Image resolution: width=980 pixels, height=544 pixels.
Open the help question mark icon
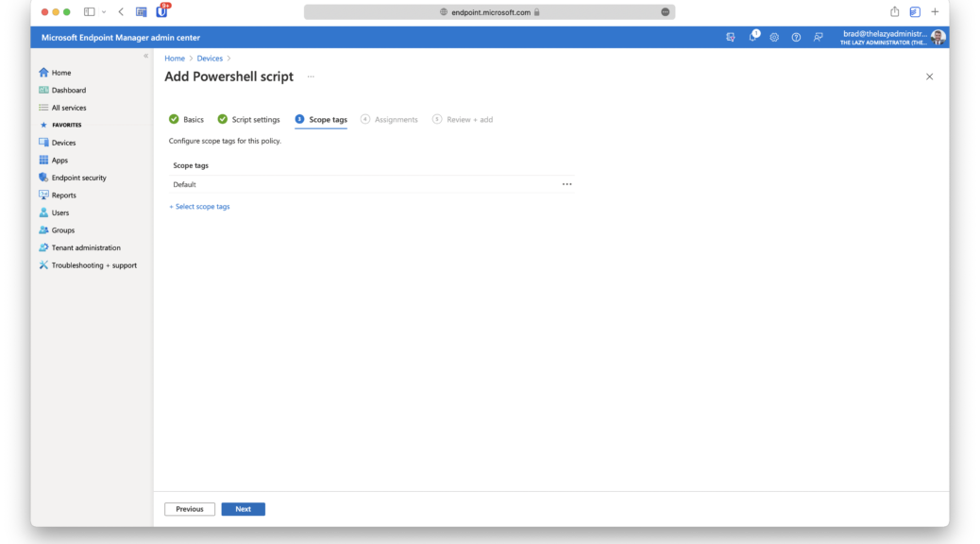[x=796, y=38]
